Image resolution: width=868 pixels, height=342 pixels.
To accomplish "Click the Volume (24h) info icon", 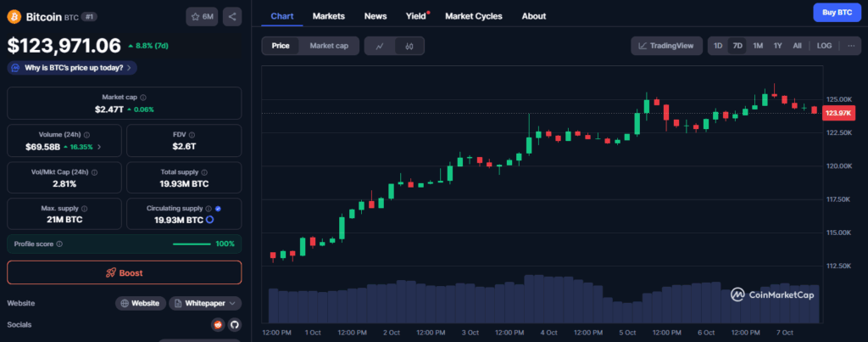I will (87, 135).
